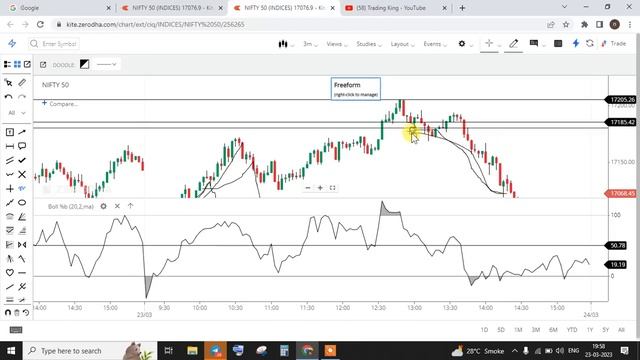Click the chart fullscreen home icon
640x360 pixels.
coord(332,188)
